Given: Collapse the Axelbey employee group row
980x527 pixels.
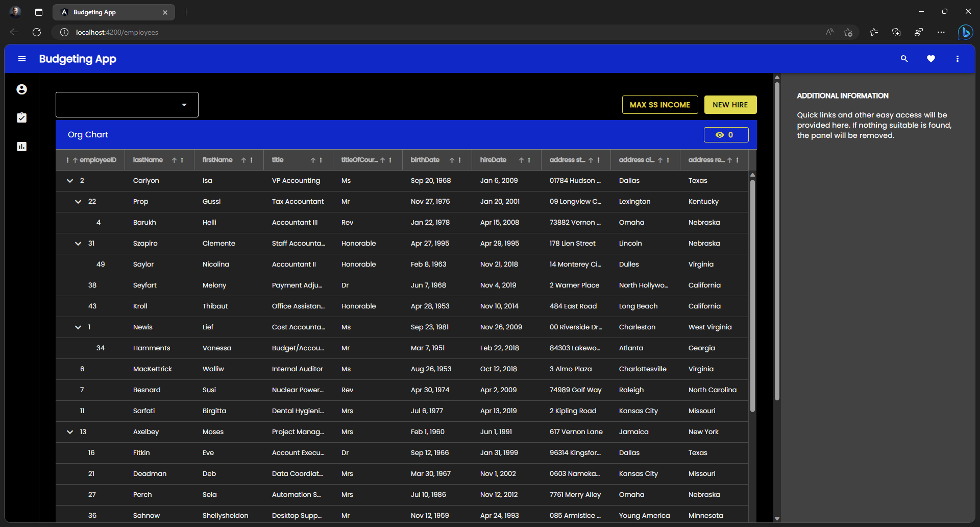Looking at the screenshot, I should tap(69, 432).
